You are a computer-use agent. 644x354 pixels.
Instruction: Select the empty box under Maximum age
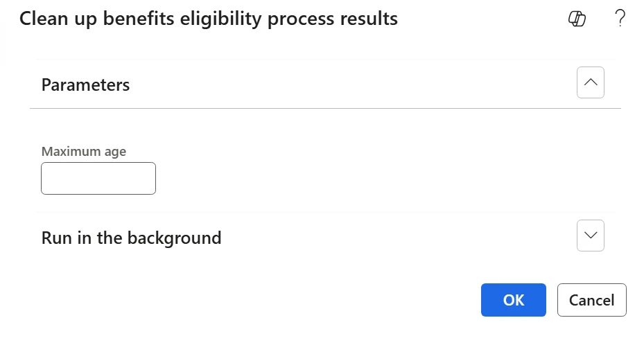point(98,178)
